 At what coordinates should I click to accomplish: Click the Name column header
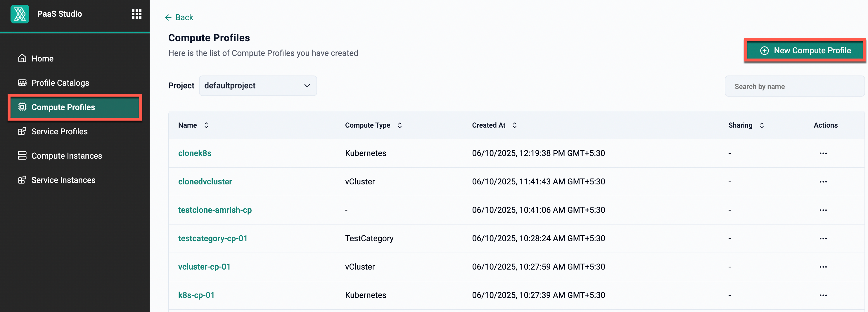pyautogui.click(x=187, y=125)
